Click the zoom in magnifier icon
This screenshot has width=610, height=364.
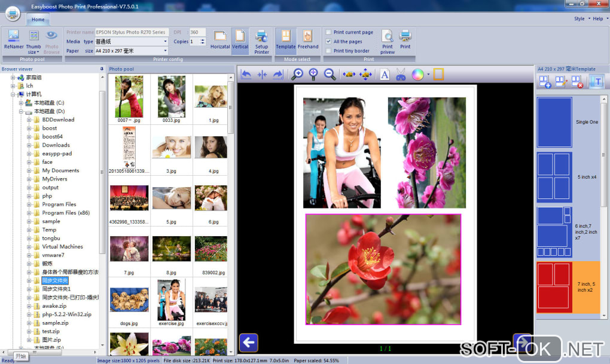point(297,74)
